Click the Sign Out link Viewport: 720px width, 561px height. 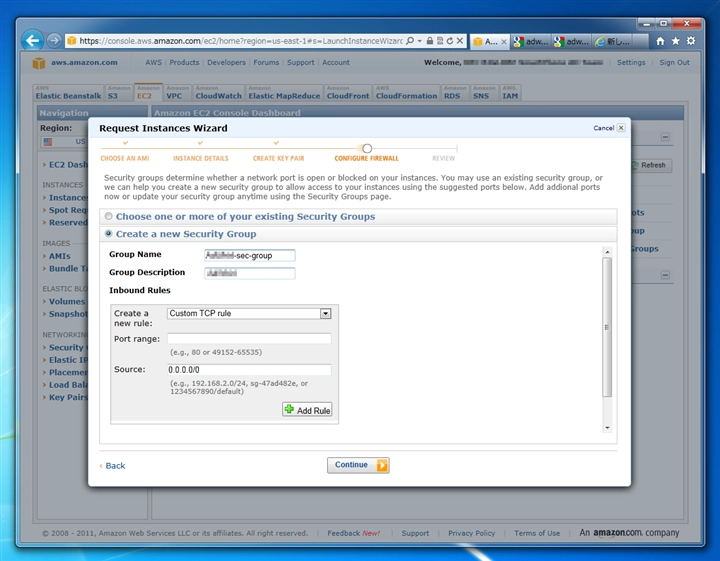pos(674,62)
